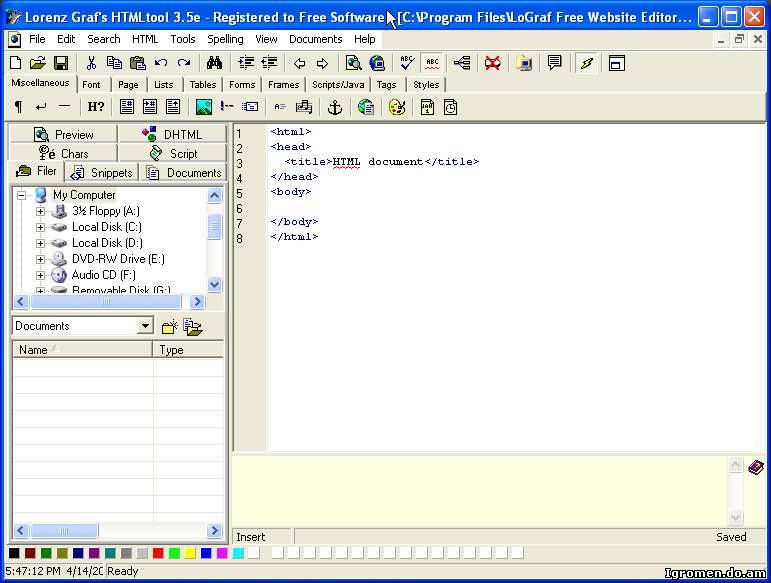The image size is (771, 583).
Task: Open the Tools menu
Action: (x=183, y=39)
